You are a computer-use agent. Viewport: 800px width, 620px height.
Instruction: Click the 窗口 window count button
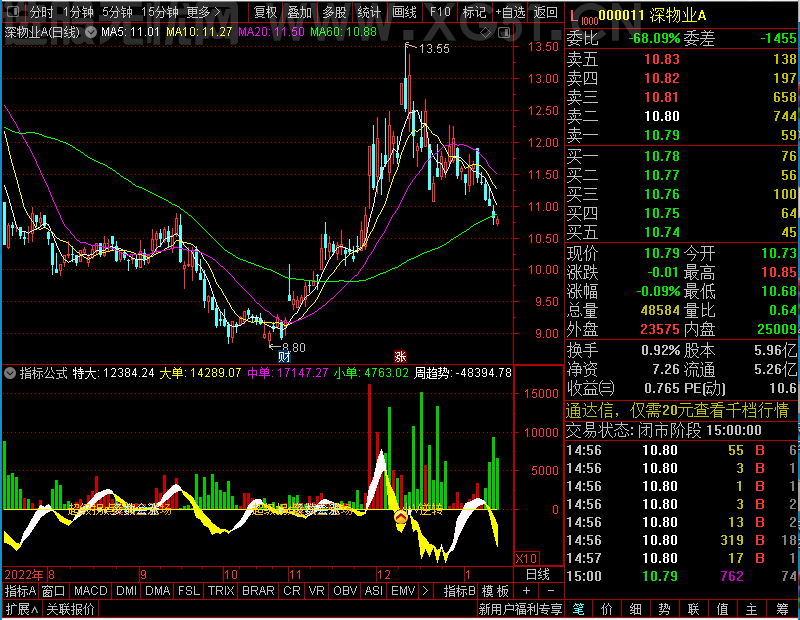coord(54,591)
